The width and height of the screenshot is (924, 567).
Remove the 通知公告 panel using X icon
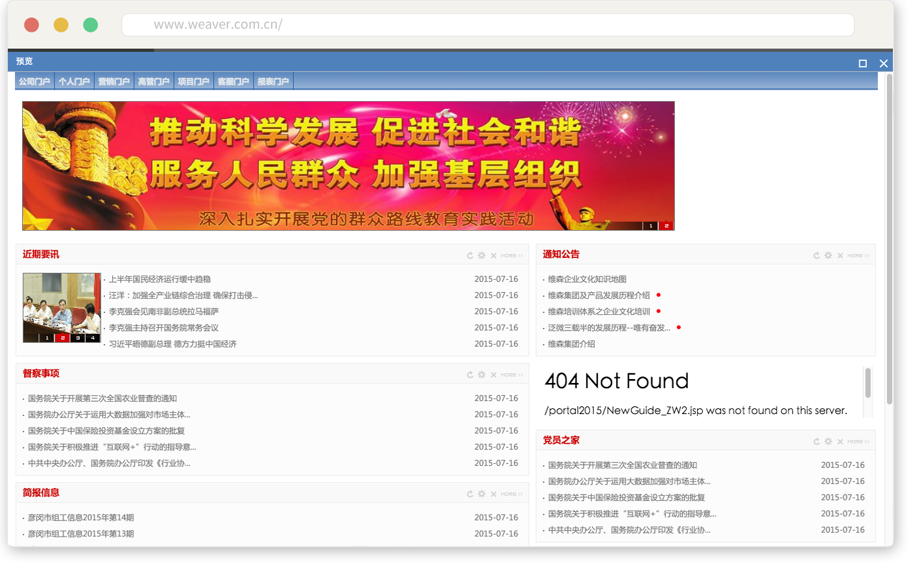[840, 256]
